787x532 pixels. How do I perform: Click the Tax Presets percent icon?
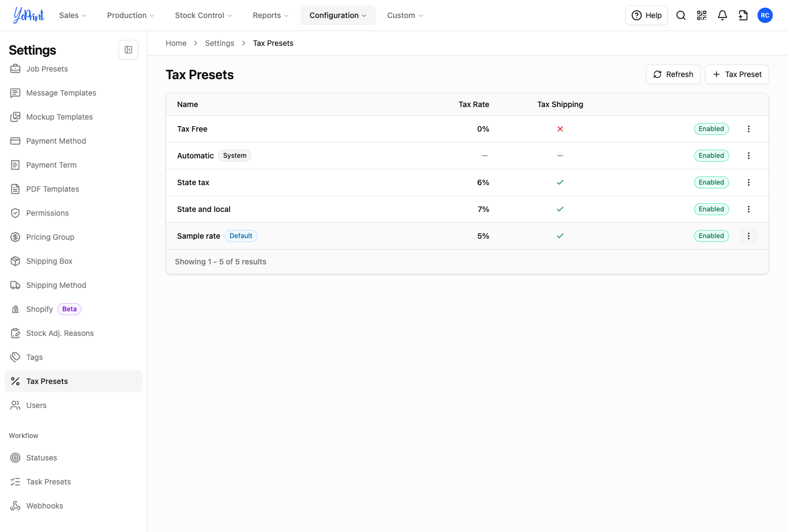(x=15, y=381)
